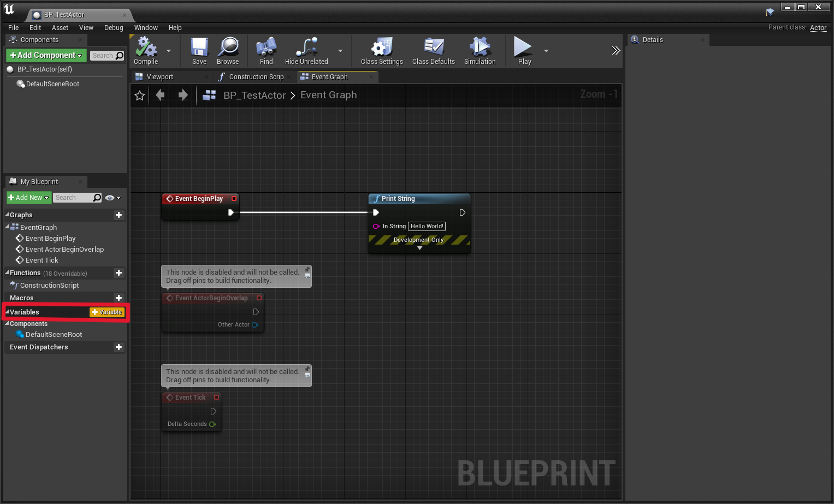This screenshot has width=834, height=504.
Task: Open the Add Component dropdown
Action: (x=46, y=55)
